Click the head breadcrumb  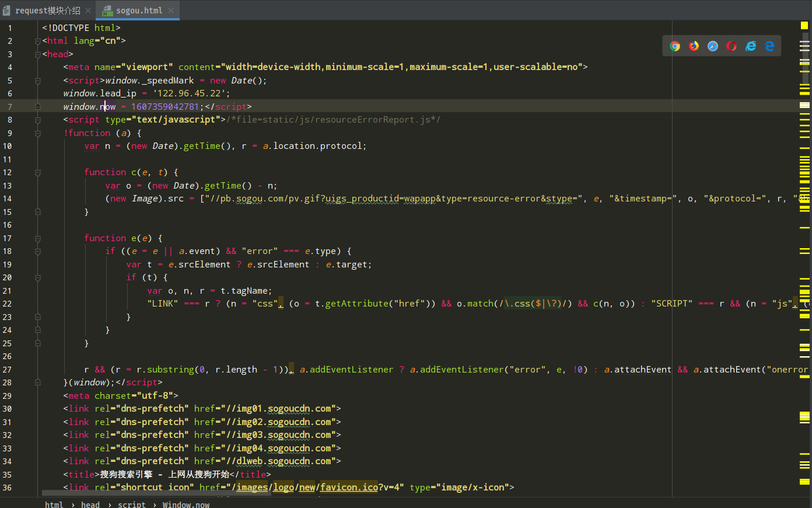pyautogui.click(x=90, y=504)
